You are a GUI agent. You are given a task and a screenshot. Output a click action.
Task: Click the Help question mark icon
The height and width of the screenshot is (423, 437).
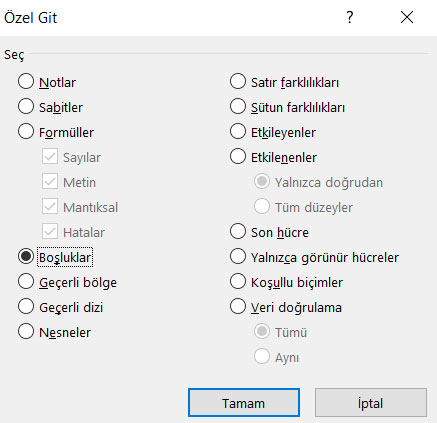pos(349,17)
